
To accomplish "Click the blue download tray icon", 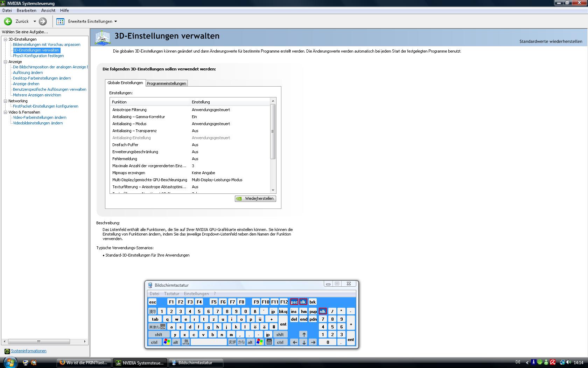I will [x=533, y=362].
